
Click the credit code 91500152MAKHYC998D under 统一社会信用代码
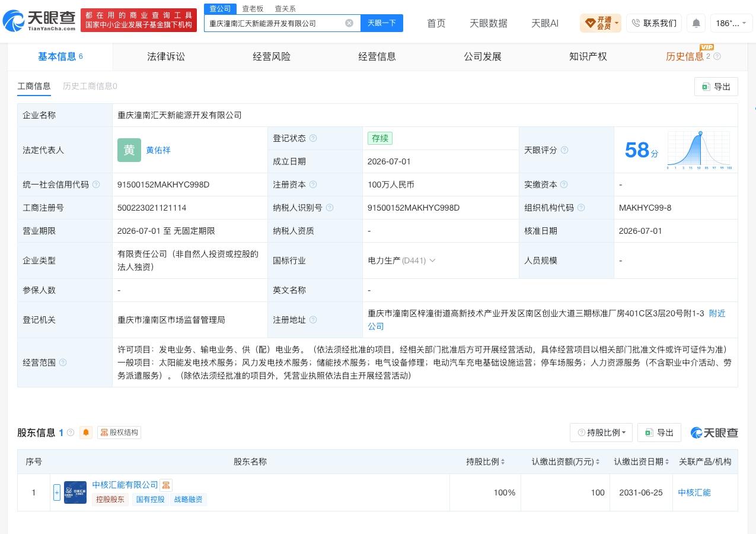pos(164,185)
